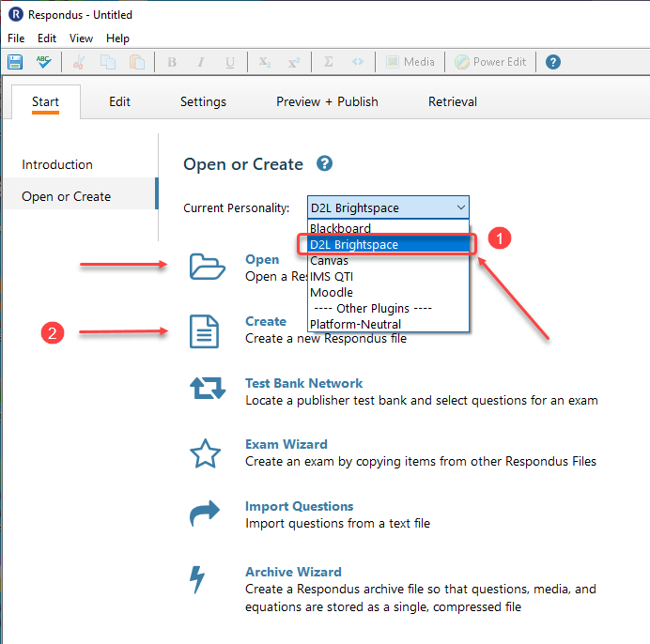Open the Media toolbar button
This screenshot has height=644, width=650.
point(410,62)
